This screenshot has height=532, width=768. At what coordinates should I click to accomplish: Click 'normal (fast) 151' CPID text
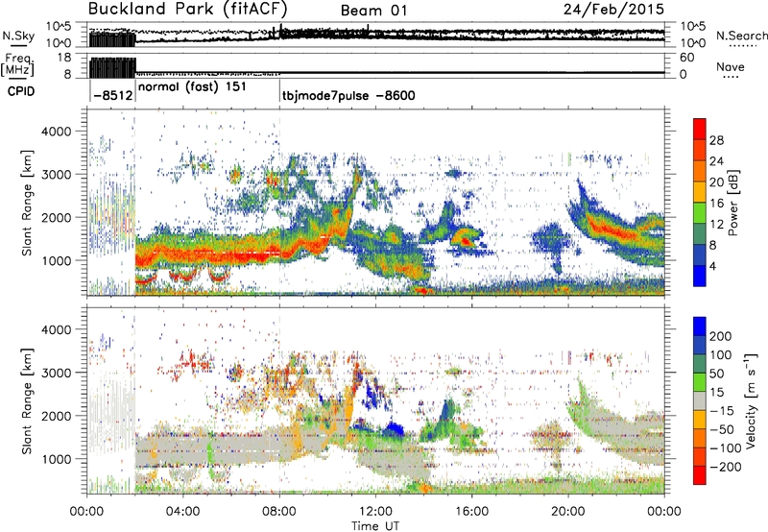[x=193, y=87]
